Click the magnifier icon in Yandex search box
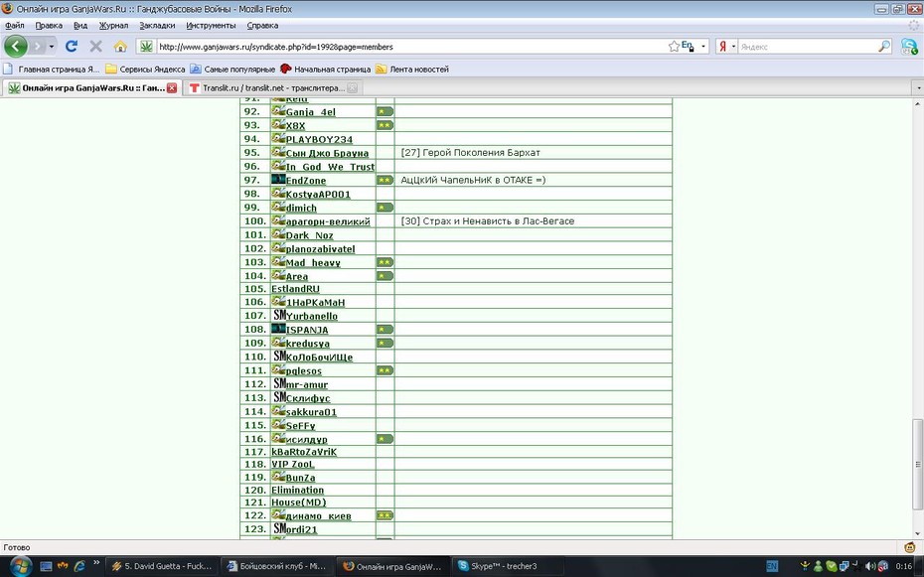Image resolution: width=924 pixels, height=577 pixels. tap(884, 46)
